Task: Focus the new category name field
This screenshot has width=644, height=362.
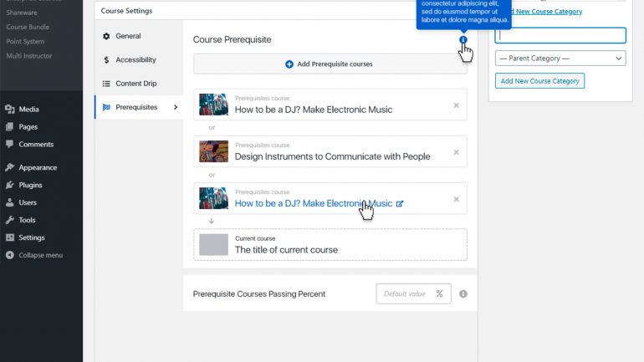Action: point(560,35)
